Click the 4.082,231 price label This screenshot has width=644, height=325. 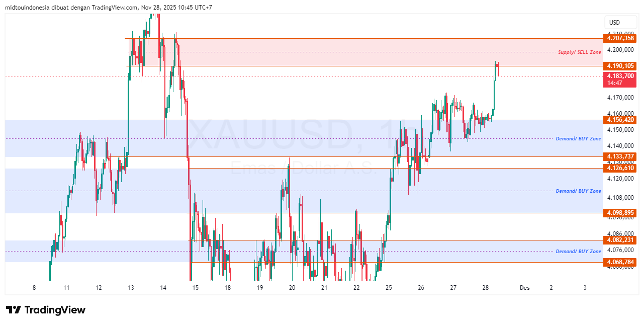(620, 240)
